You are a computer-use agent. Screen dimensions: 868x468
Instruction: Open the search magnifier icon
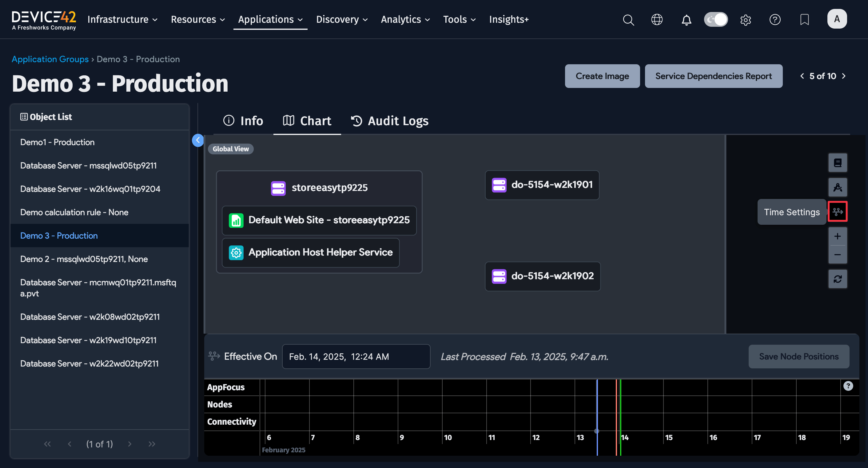628,20
